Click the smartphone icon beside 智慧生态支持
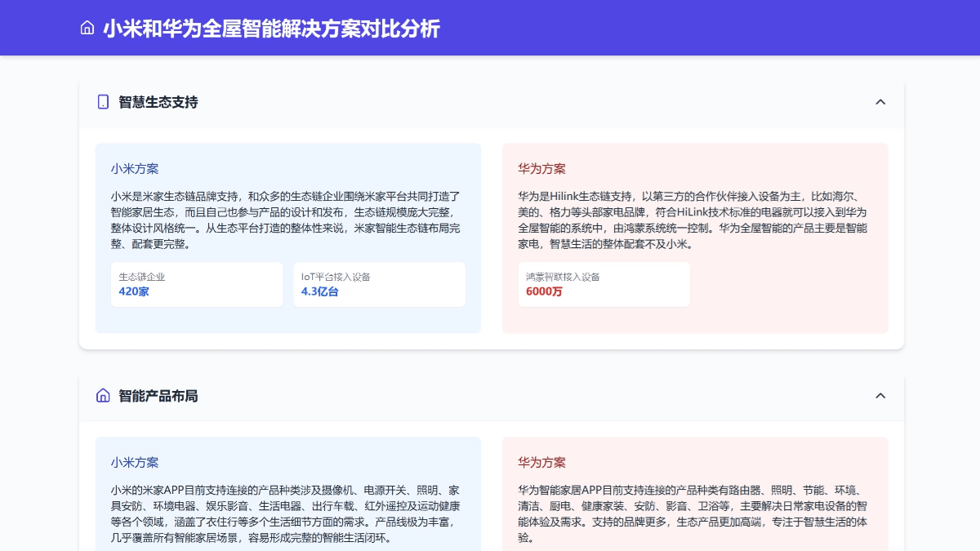980x551 pixels. tap(101, 102)
